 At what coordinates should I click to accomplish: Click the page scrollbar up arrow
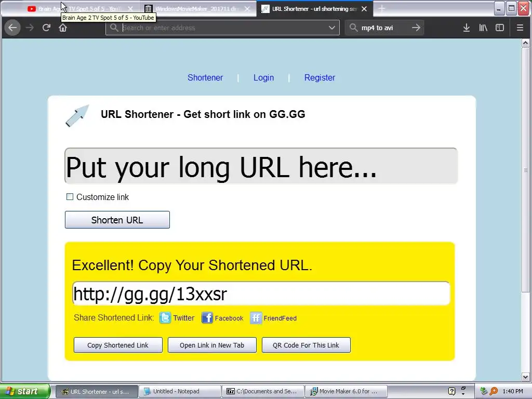(526, 43)
